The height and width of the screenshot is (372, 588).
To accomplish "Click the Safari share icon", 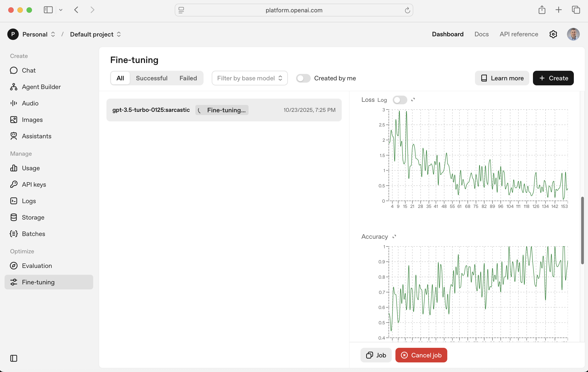I will [x=542, y=10].
